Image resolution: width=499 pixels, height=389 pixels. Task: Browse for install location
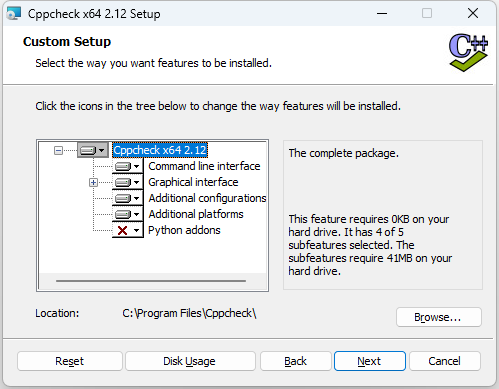tap(439, 317)
